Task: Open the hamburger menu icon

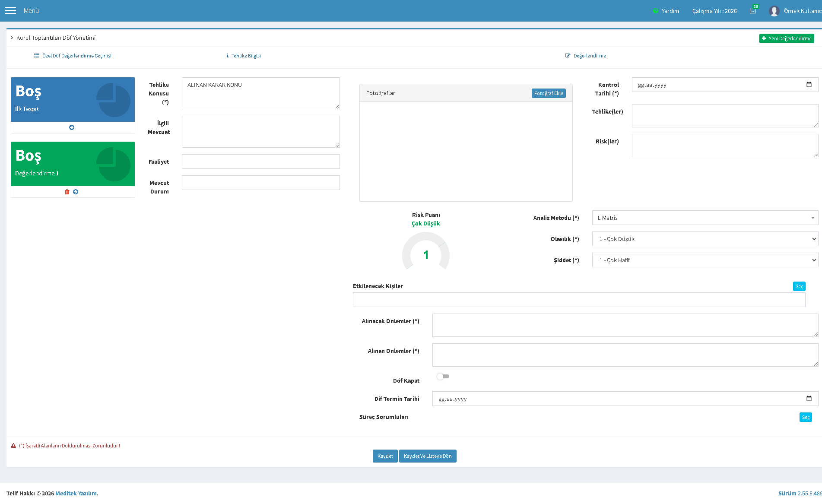Action: (10, 10)
